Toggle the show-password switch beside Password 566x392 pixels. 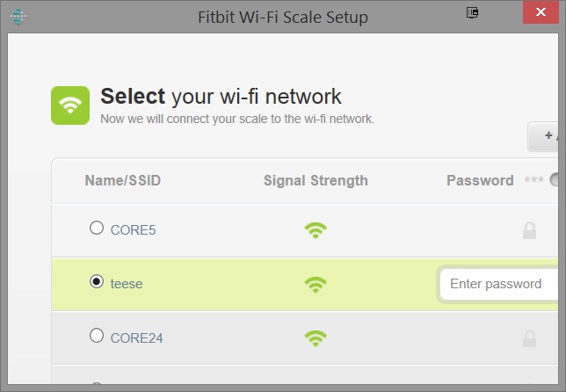tap(556, 180)
